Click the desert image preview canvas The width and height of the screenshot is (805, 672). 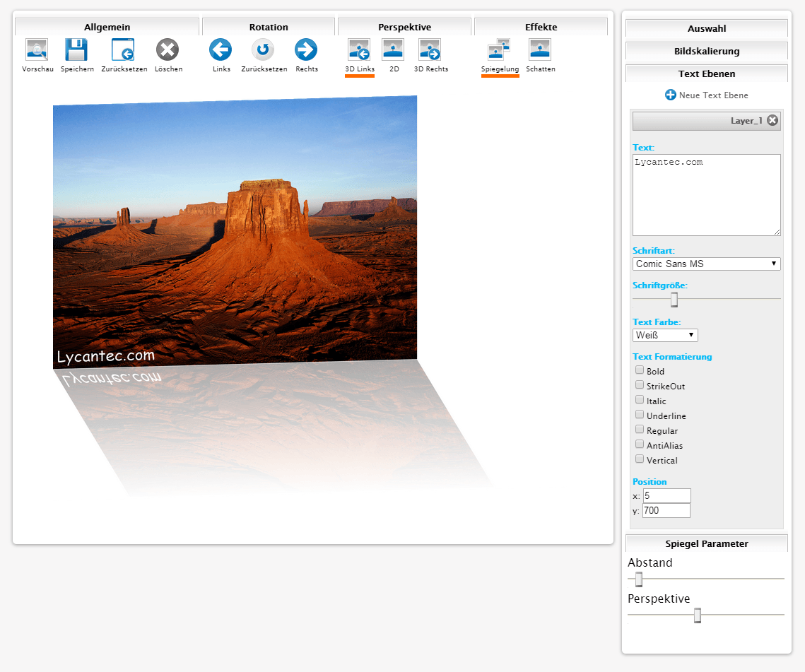pyautogui.click(x=235, y=232)
